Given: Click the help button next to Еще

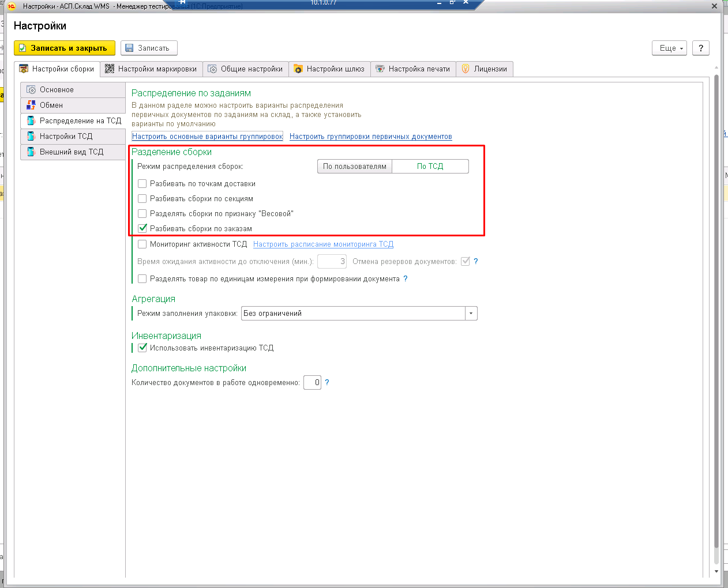Looking at the screenshot, I should click(701, 48).
